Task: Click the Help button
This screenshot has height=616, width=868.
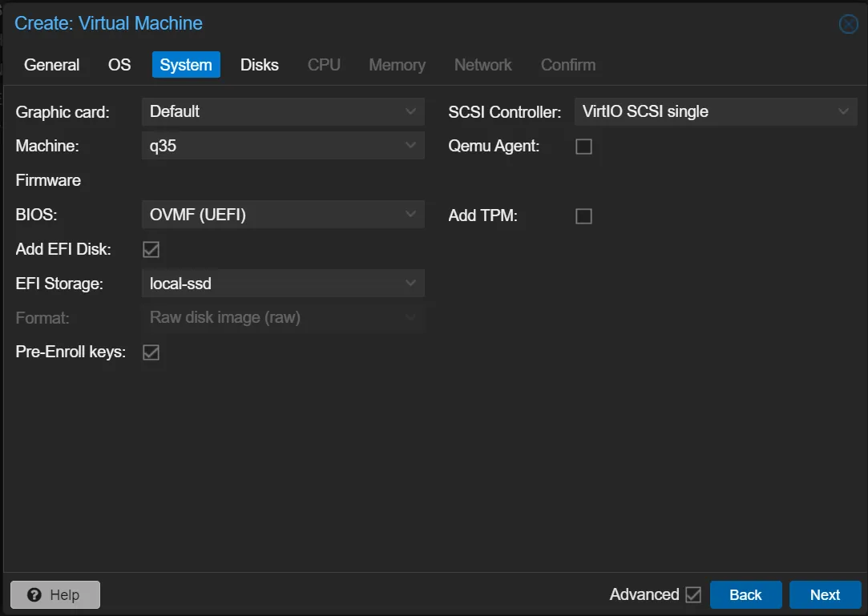Action: click(55, 594)
